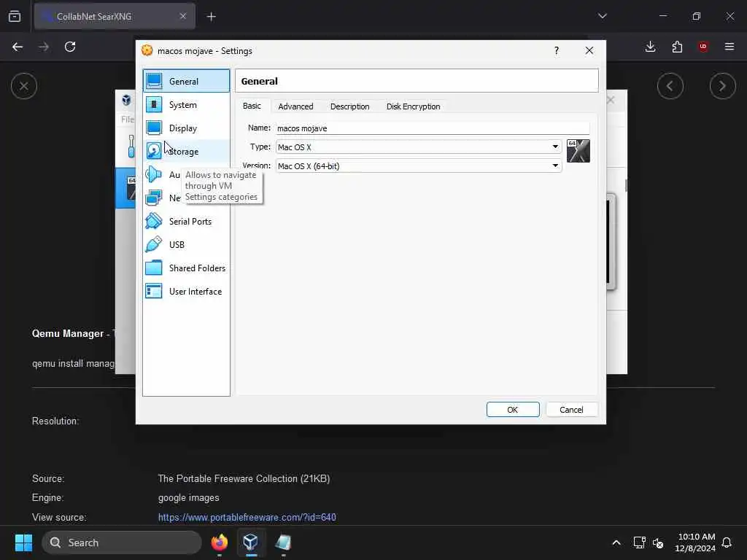Image resolution: width=747 pixels, height=560 pixels.
Task: Select the Network category monitors icon
Action: [153, 198]
